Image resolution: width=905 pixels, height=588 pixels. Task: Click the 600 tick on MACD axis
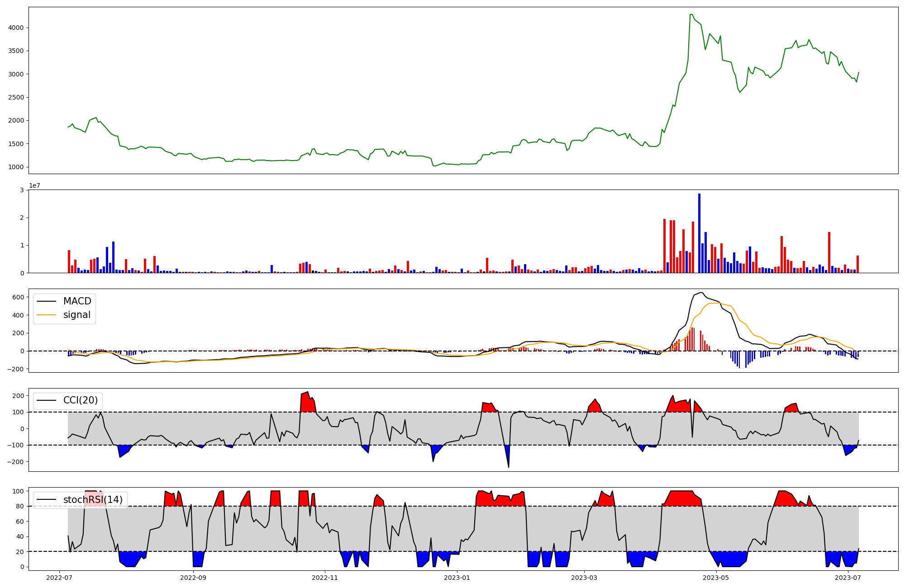pyautogui.click(x=18, y=297)
